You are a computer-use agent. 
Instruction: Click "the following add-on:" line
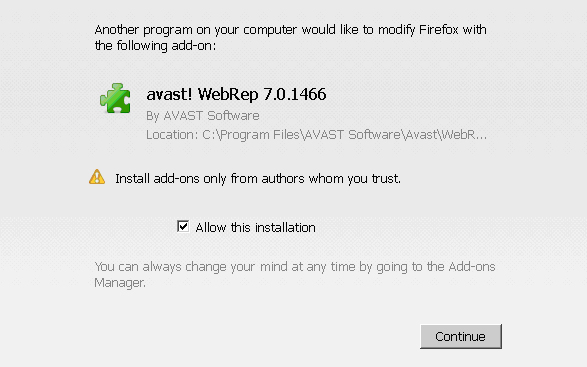(x=155, y=46)
